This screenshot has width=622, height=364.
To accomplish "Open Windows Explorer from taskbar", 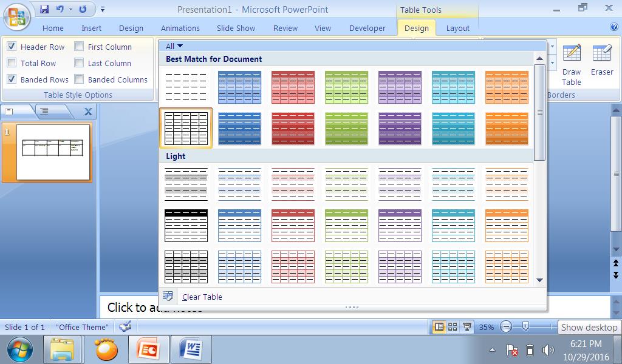I will click(63, 349).
